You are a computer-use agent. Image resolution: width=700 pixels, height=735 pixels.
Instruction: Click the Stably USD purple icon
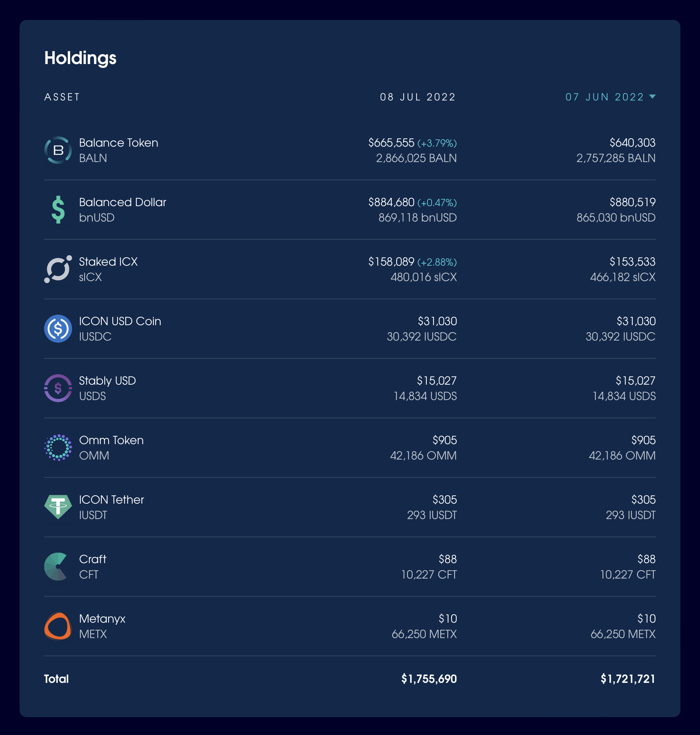(58, 388)
